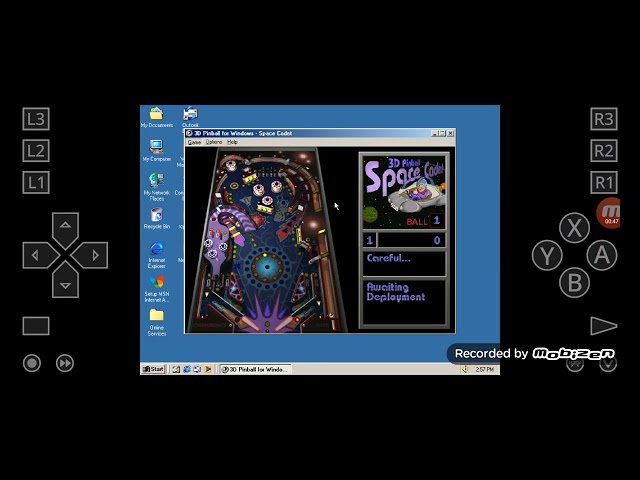
Task: Select the Recycle Bin icon
Action: coord(157,219)
